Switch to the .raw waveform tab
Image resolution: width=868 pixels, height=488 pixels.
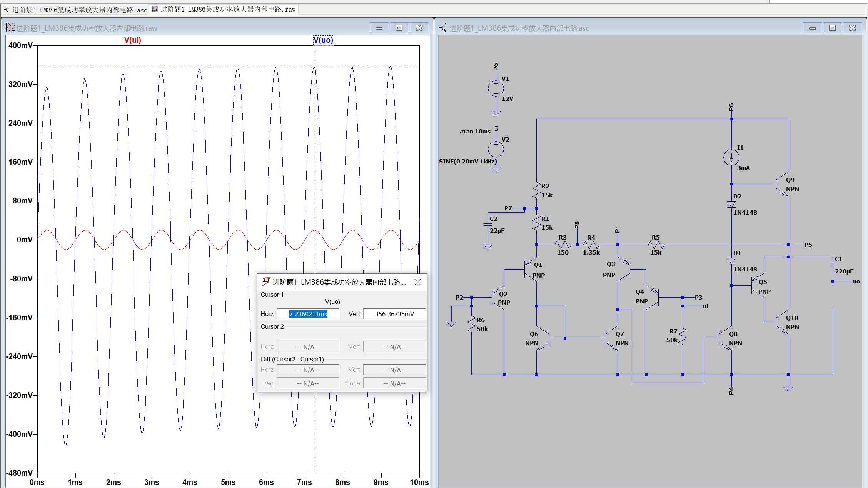[224, 9]
